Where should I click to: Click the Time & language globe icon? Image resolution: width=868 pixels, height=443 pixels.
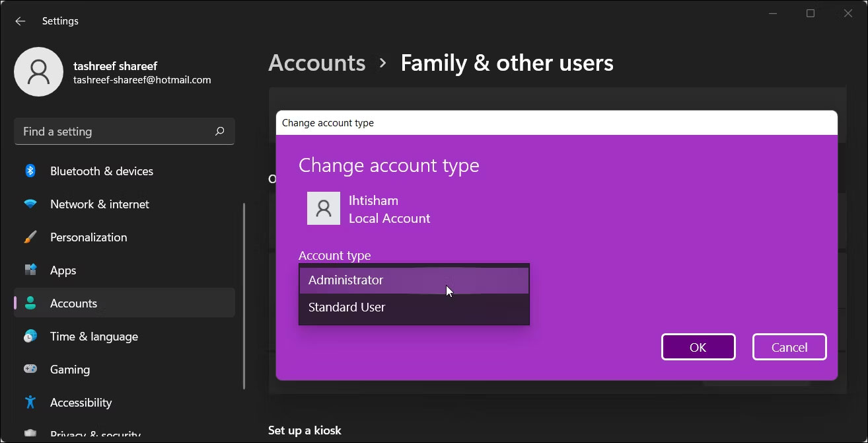point(30,337)
